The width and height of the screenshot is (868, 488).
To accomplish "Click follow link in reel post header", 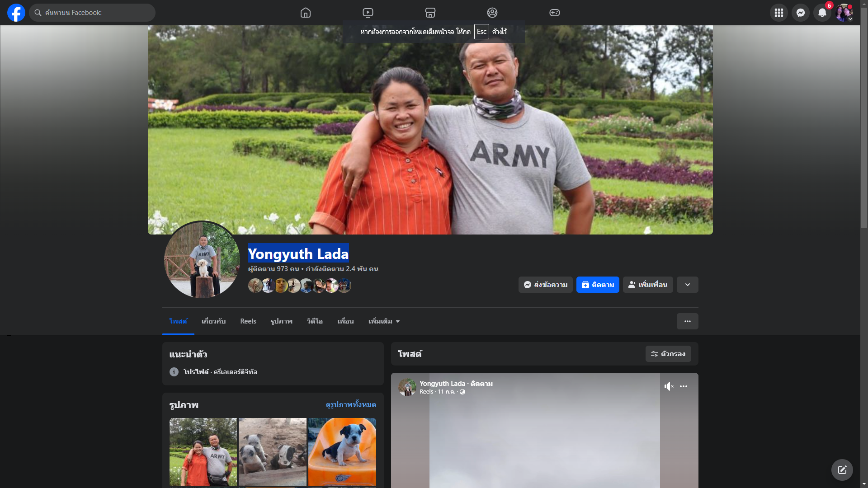I will [481, 384].
